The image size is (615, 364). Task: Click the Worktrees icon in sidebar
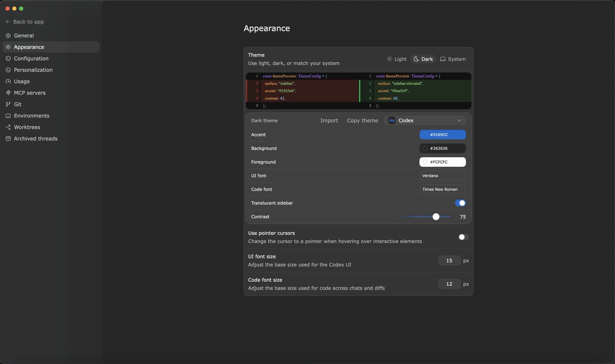point(8,127)
